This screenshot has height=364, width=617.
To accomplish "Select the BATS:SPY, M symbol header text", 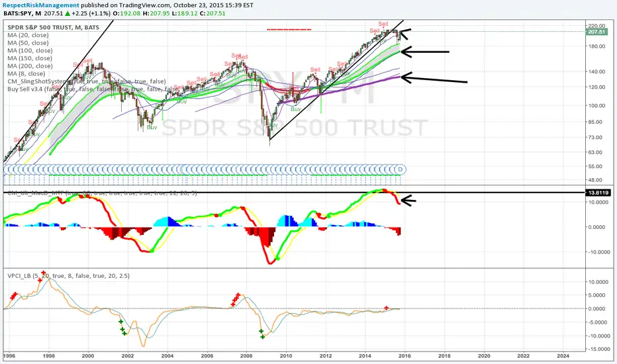I will point(22,13).
